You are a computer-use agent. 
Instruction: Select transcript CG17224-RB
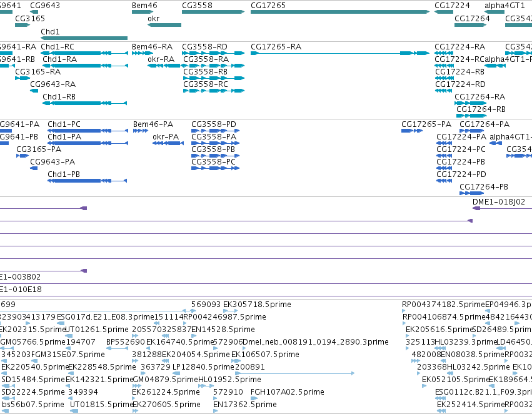(459, 71)
